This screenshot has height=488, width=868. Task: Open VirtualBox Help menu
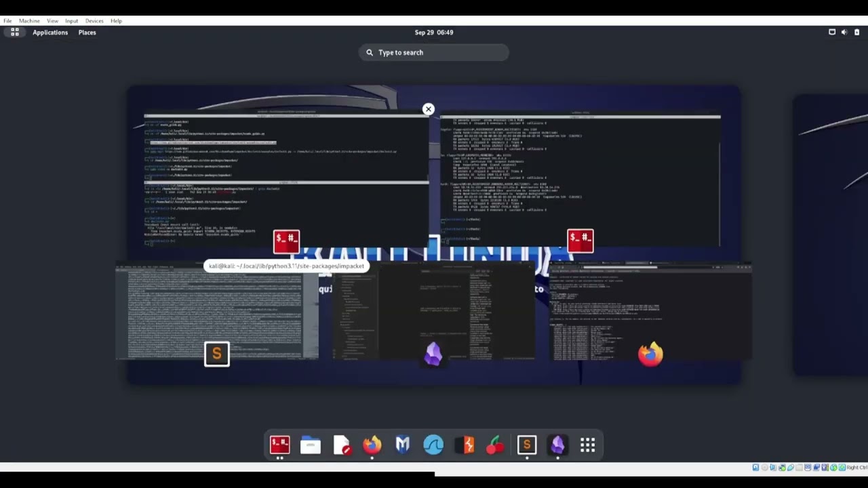point(117,21)
